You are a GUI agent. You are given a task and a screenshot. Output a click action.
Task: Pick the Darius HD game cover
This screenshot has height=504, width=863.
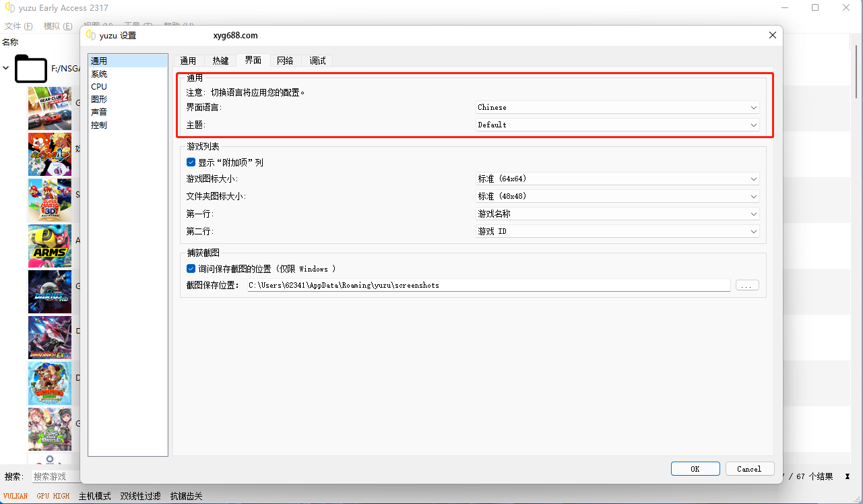tap(49, 292)
